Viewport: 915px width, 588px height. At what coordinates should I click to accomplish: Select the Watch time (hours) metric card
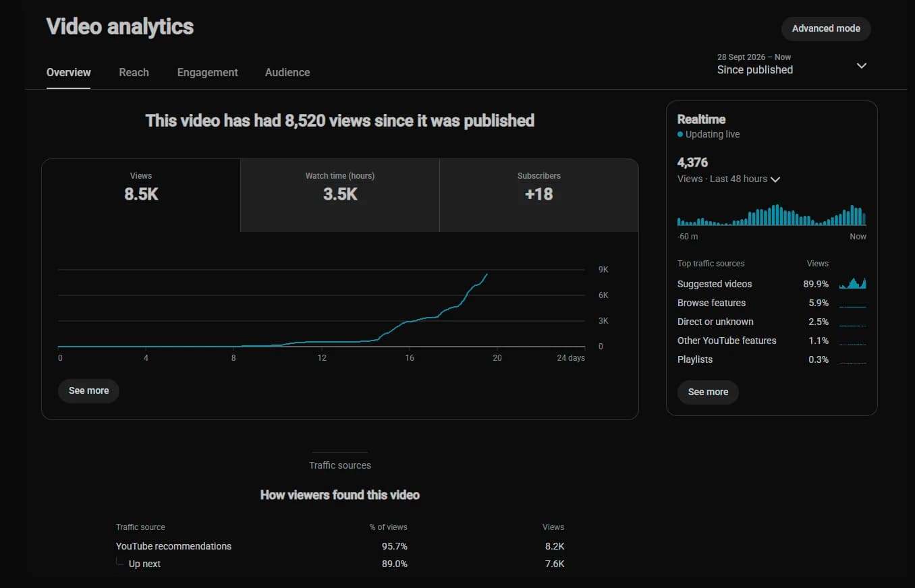[339, 196]
